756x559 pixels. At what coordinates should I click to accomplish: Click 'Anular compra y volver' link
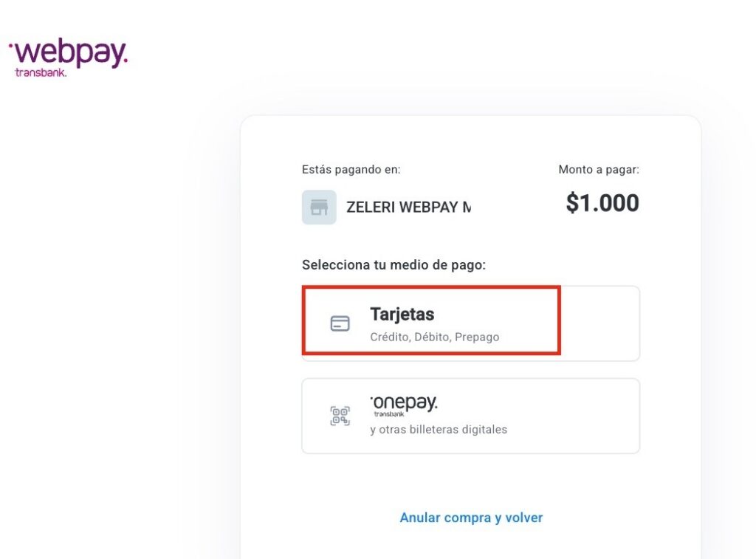click(x=471, y=518)
